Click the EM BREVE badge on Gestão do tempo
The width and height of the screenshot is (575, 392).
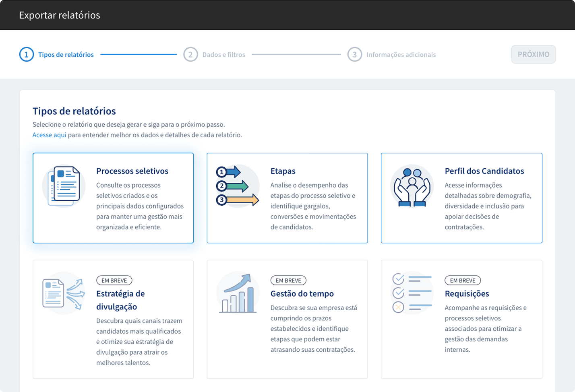coord(288,281)
